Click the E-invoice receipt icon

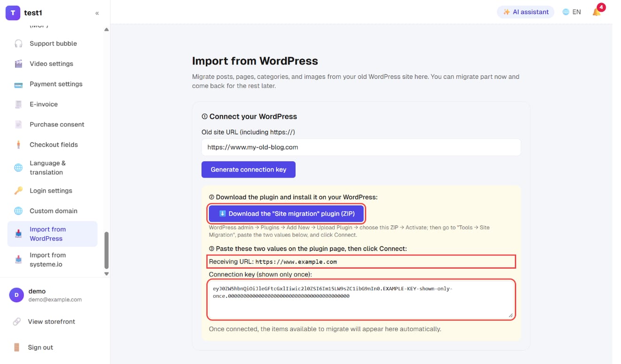coord(18,104)
